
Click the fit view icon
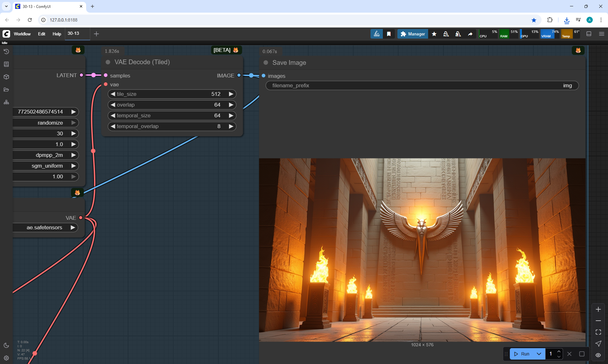pyautogui.click(x=598, y=332)
